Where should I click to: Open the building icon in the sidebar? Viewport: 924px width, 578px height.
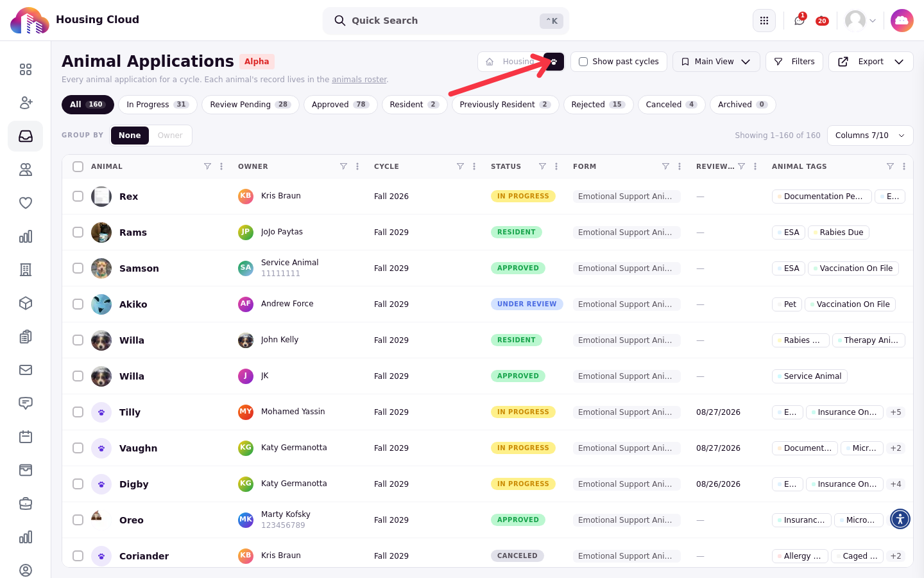[x=26, y=270]
